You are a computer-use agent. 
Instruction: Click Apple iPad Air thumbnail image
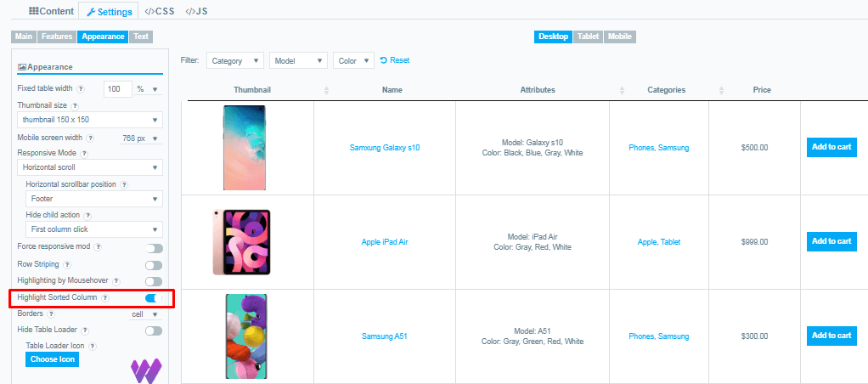pyautogui.click(x=241, y=242)
